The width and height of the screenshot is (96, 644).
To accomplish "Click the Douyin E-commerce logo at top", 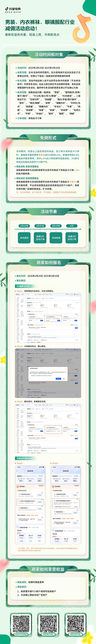I will click(x=13, y=9).
